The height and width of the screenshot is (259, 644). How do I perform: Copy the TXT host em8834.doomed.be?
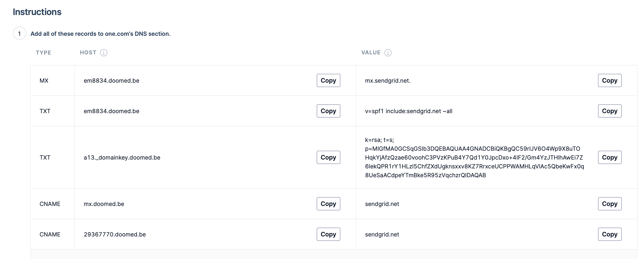click(x=328, y=111)
